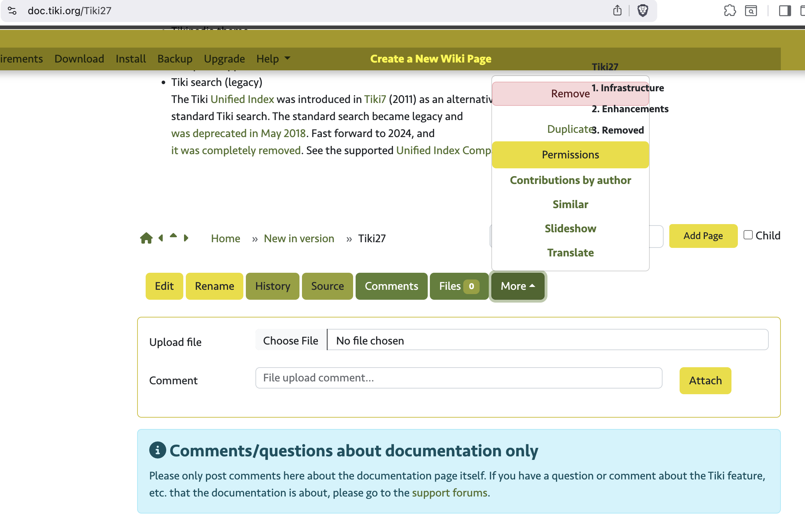The width and height of the screenshot is (805, 532).
Task: Click the Choose File button
Action: pos(291,341)
